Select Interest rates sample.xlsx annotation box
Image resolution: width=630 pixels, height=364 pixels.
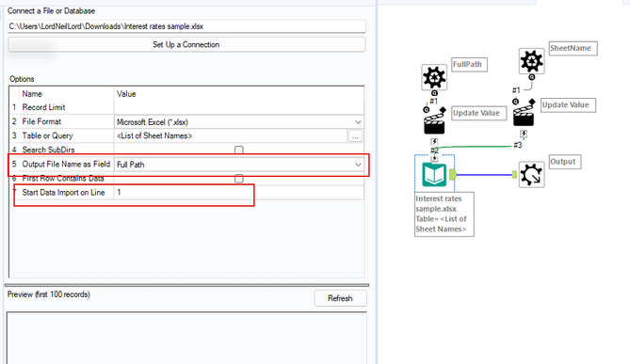tap(444, 214)
